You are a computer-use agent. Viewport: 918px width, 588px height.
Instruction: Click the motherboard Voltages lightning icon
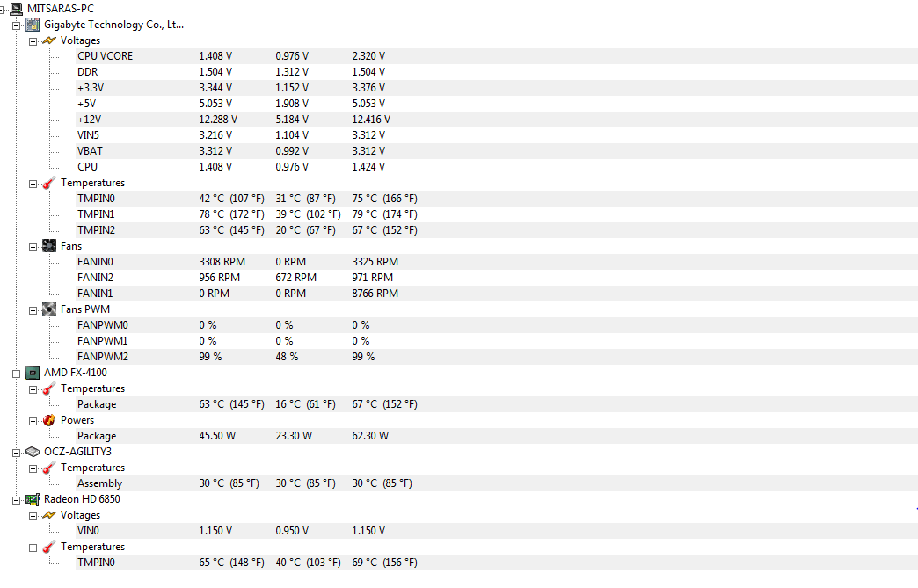point(49,40)
